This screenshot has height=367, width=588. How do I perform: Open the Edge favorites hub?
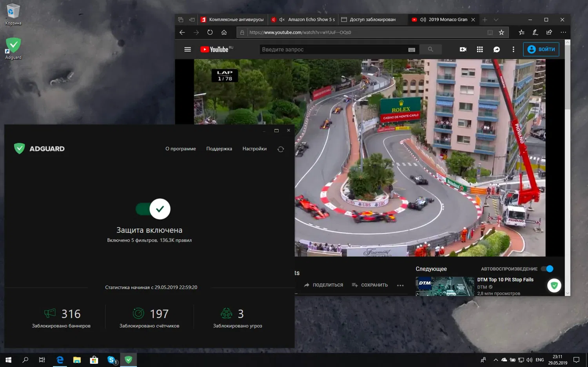pyautogui.click(x=521, y=33)
